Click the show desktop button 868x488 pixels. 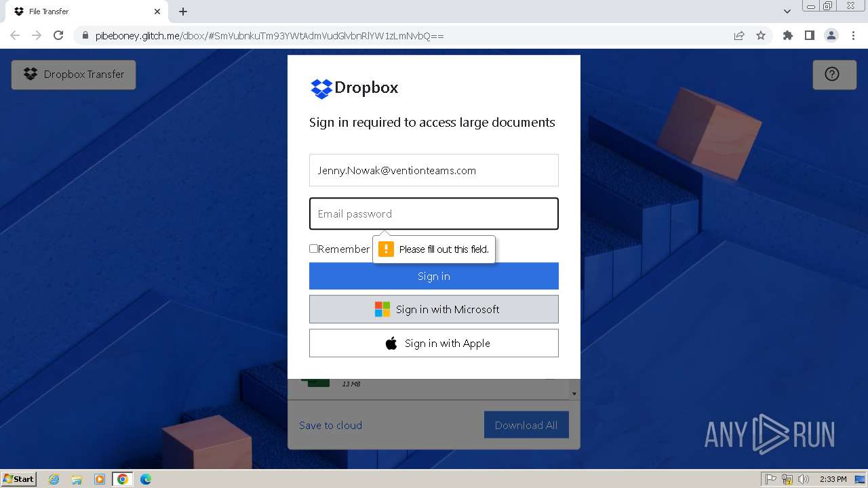861,479
